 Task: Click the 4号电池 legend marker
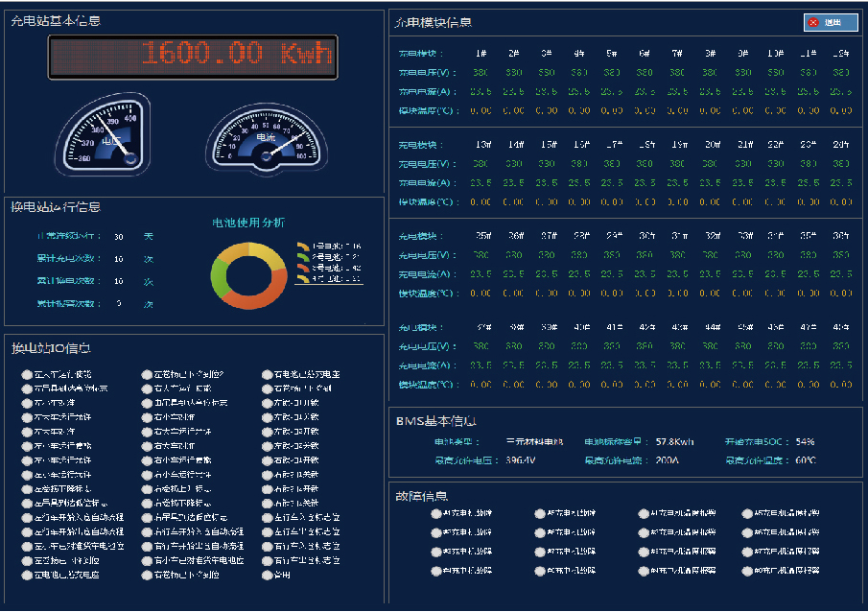303,278
